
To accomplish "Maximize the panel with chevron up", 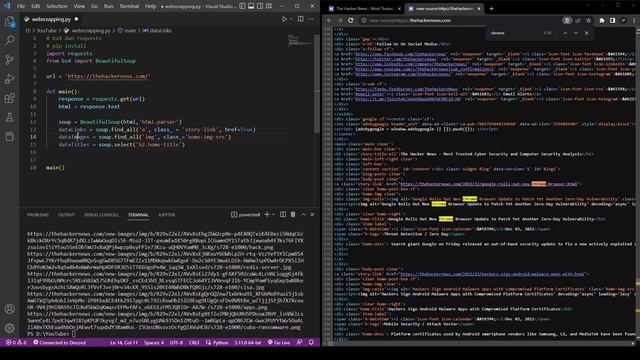I will click(x=303, y=214).
